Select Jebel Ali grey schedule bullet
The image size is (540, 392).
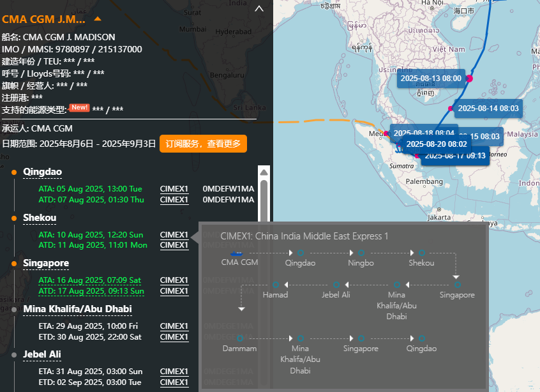pos(14,355)
